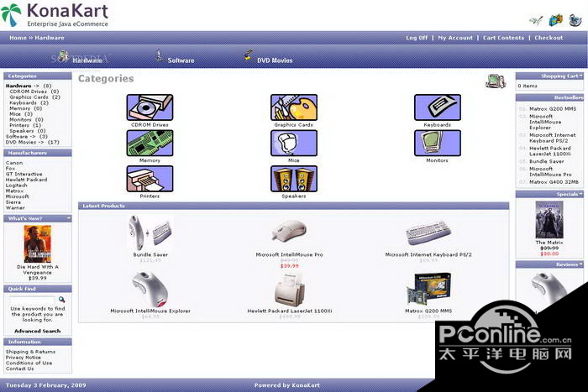This screenshot has height=392, width=588.
Task: Click the Quick Find keyword input field
Action: (x=33, y=300)
